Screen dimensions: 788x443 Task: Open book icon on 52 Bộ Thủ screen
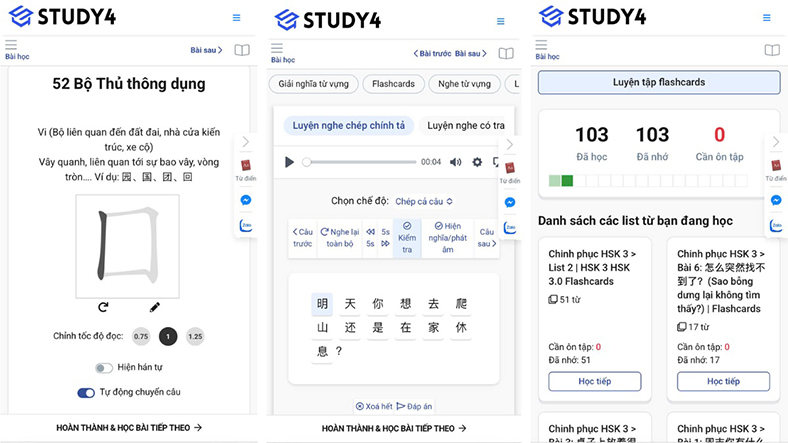pyautogui.click(x=242, y=50)
